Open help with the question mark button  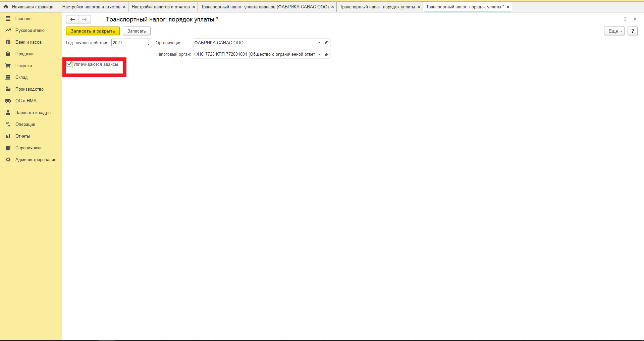tap(633, 31)
